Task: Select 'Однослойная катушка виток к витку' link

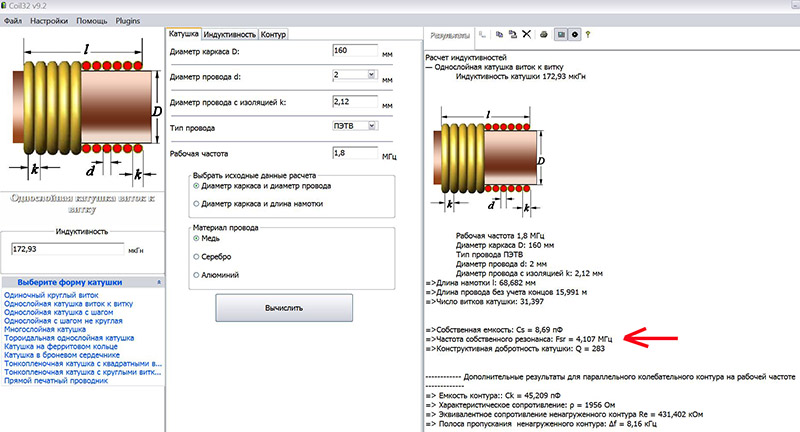Action: [68, 303]
